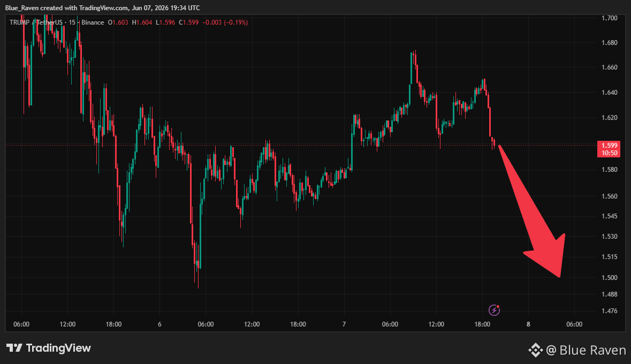
Task: Click the 1.560 price axis label
Action: click(x=609, y=196)
